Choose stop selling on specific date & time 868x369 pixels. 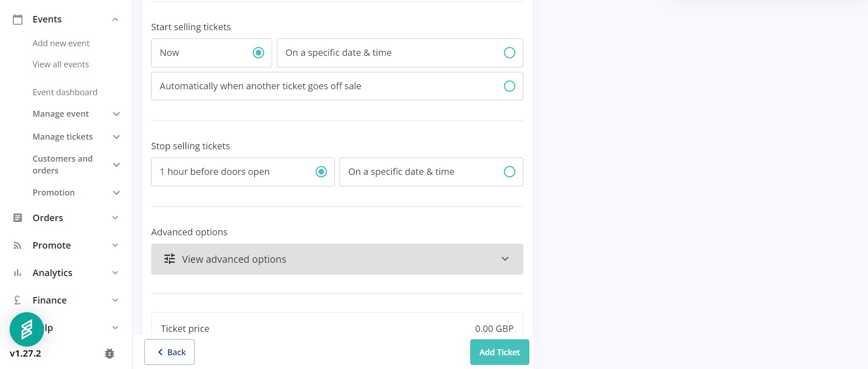pos(509,172)
